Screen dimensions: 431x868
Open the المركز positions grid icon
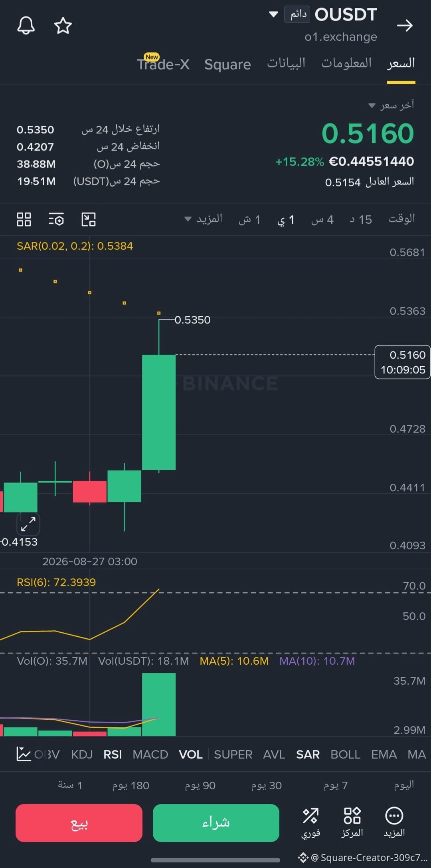pos(352,822)
